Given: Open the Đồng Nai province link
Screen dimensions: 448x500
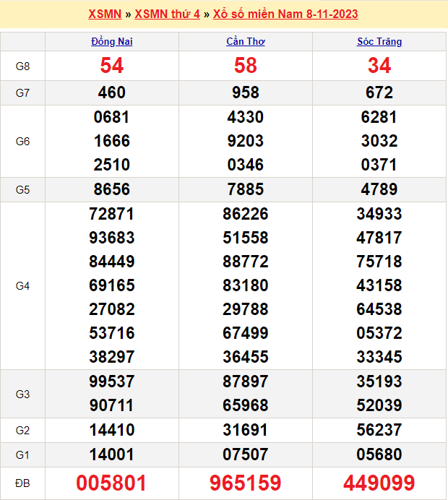Looking at the screenshot, I should pos(112,42).
